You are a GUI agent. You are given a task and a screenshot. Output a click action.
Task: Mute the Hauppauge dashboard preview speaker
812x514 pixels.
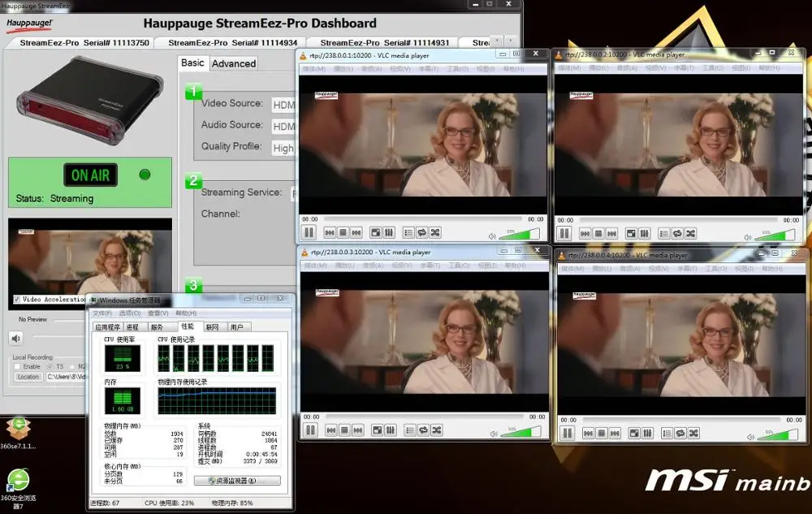point(16,338)
